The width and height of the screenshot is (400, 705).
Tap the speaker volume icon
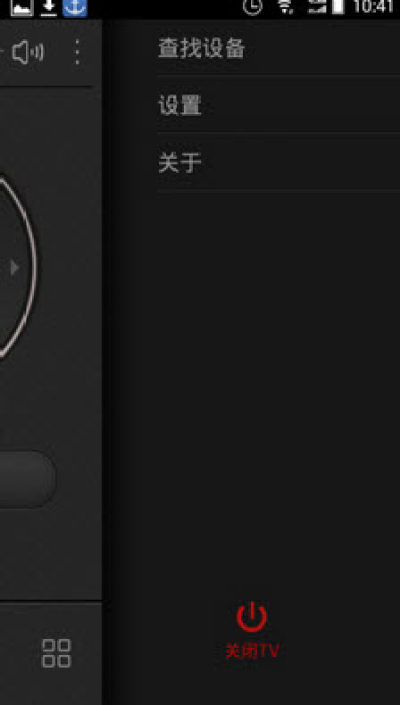tap(28, 52)
